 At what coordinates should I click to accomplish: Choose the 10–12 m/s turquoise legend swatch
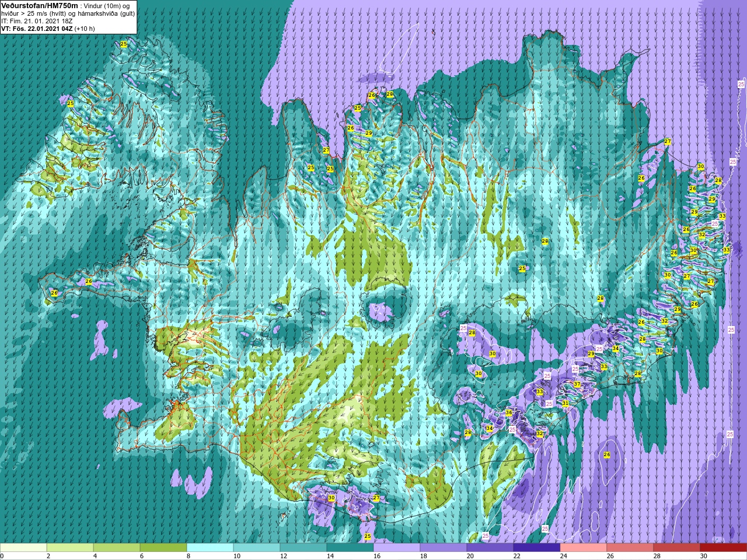pyautogui.click(x=257, y=548)
